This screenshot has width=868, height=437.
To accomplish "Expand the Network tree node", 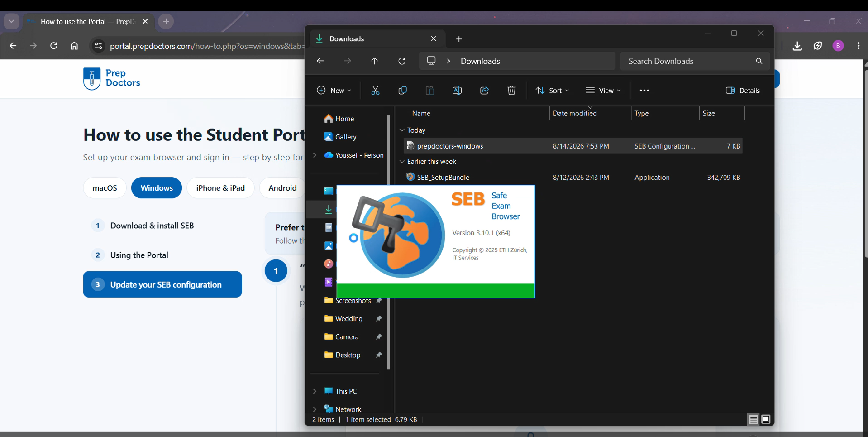I will coord(315,409).
